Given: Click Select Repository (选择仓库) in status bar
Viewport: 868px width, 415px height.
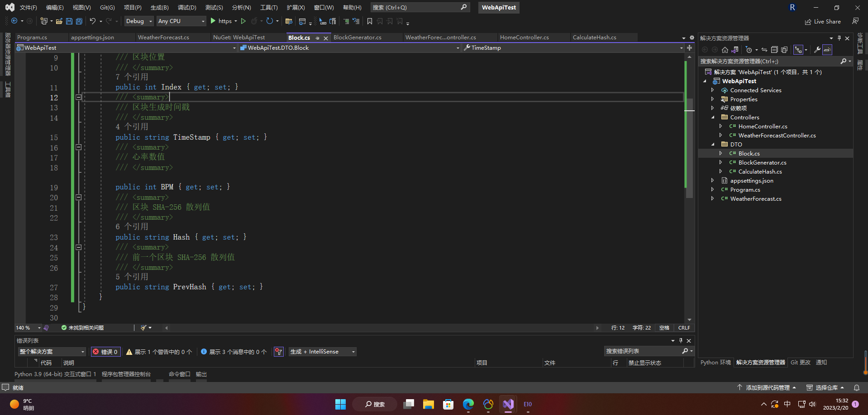Looking at the screenshot, I should pos(825,388).
